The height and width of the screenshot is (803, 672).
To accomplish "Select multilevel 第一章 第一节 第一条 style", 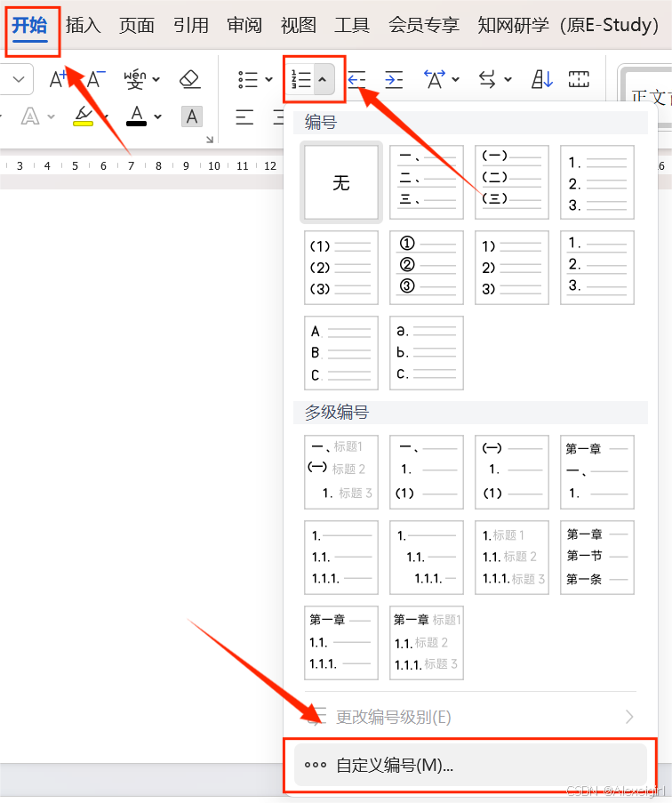I will click(597, 558).
